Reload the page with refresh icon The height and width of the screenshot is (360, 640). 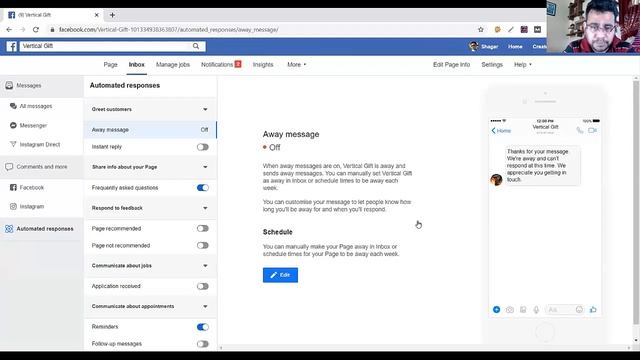36,29
